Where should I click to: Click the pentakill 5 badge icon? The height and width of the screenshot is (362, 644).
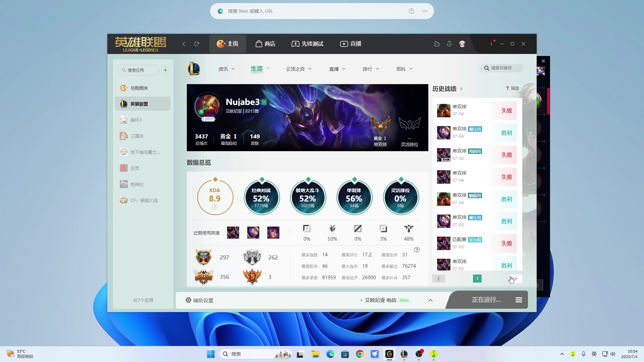tap(252, 277)
